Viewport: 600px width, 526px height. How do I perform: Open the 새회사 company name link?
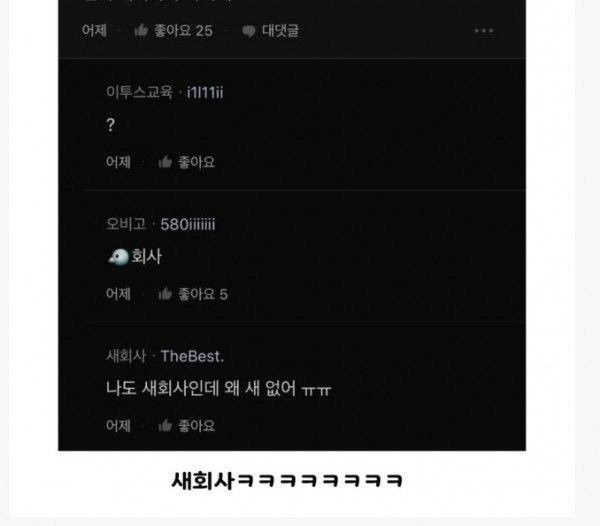(126, 356)
